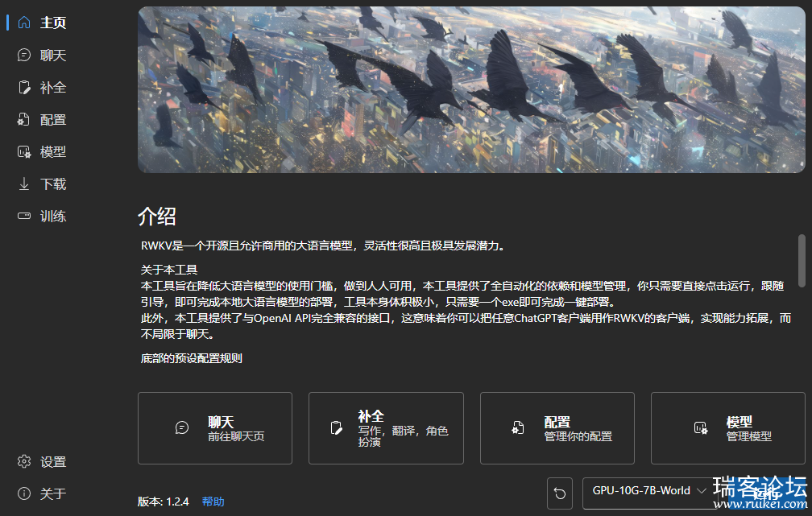Open the 帮助 link
Screen dimensions: 812x516
[x=213, y=501]
